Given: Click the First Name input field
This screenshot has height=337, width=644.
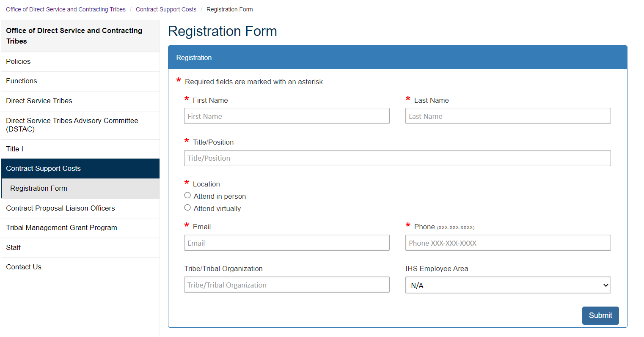Looking at the screenshot, I should [286, 116].
